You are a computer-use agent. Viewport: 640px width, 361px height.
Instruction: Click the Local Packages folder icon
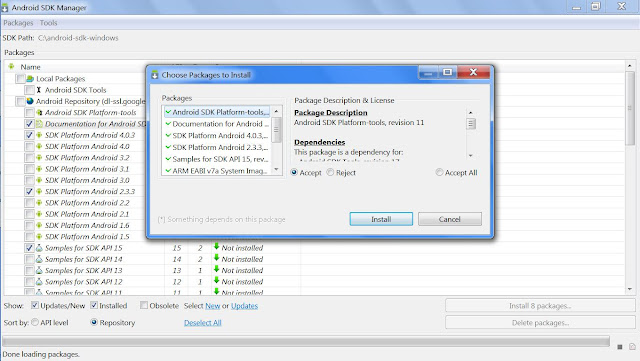point(30,78)
